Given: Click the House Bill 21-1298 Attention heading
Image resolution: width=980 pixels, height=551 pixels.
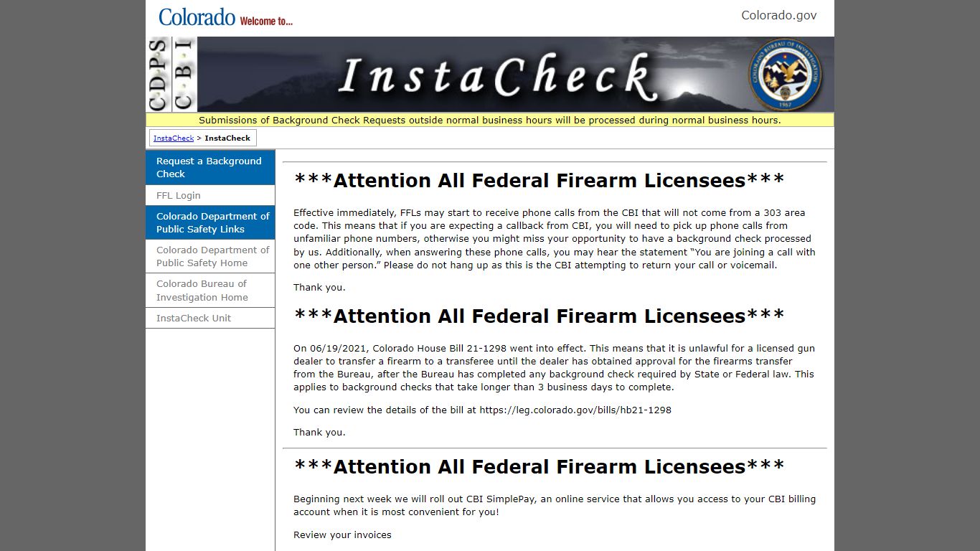Looking at the screenshot, I should pos(539,316).
